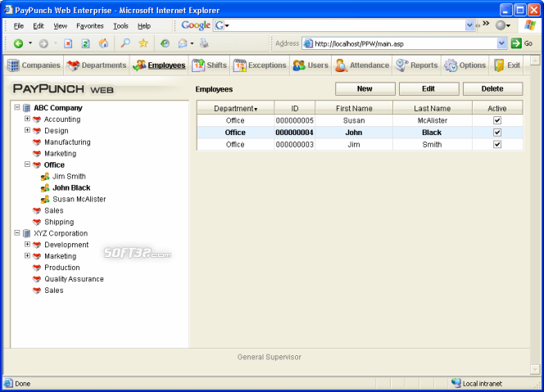
Task: Click the browser Search magnifier icon
Action: tap(125, 43)
